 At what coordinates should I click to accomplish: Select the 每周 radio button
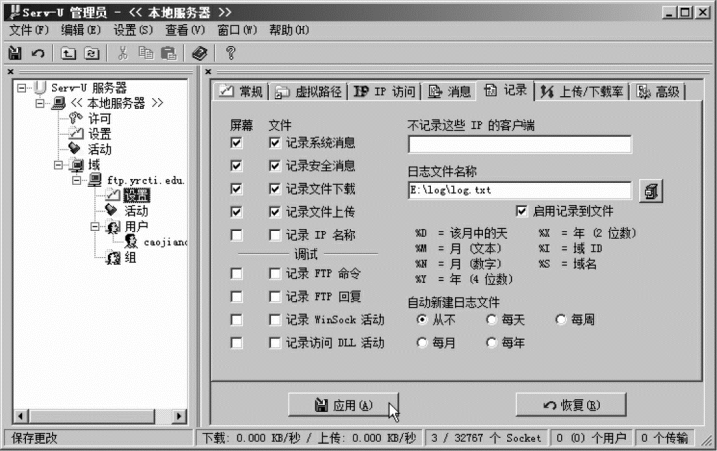pos(561,319)
